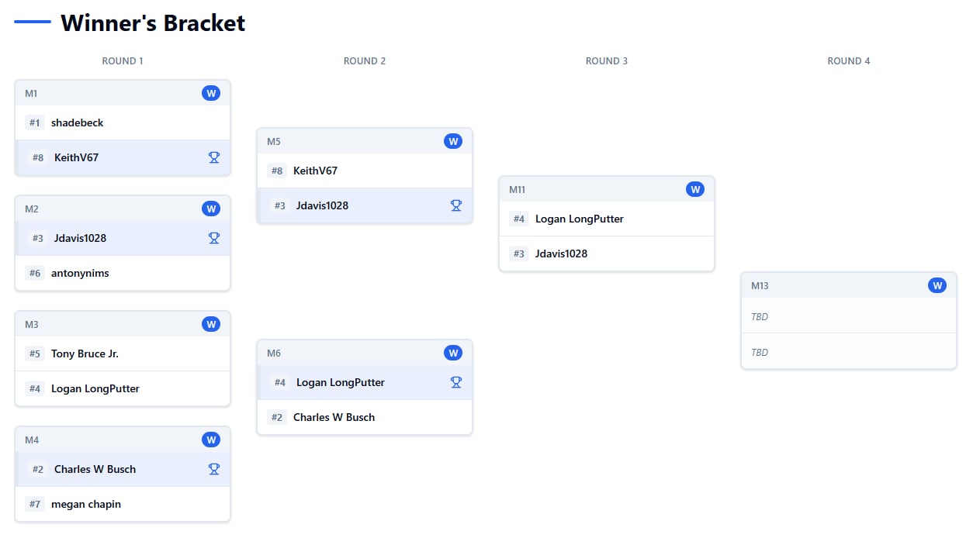Click the trophy icon for Logan LongPutter in M6
Viewport: 980px width, 538px height.
click(456, 382)
